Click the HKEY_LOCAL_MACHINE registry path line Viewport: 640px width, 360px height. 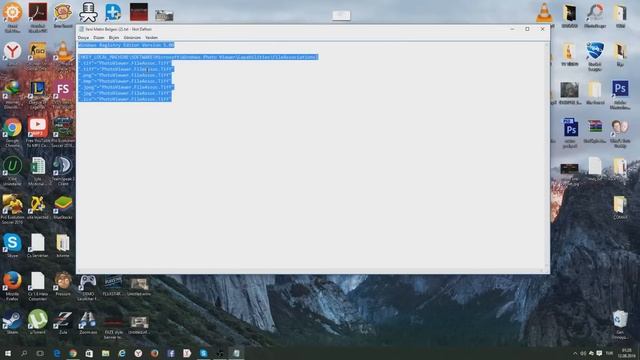[198, 57]
